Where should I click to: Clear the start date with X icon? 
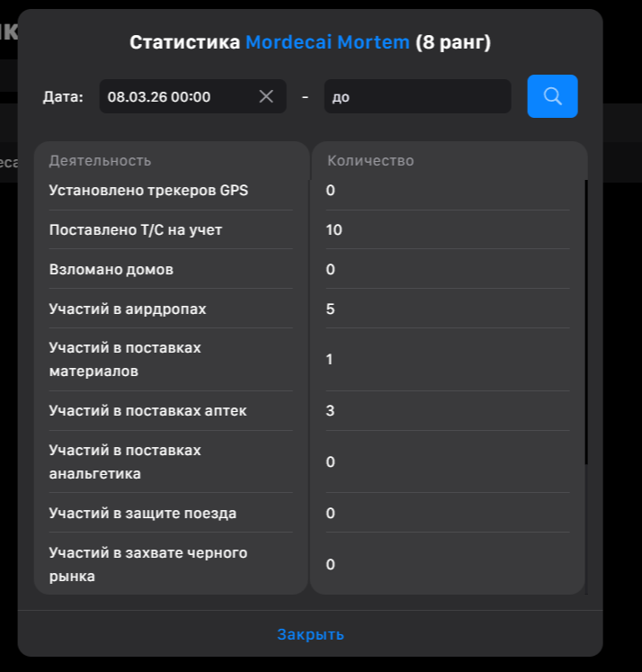pyautogui.click(x=266, y=97)
